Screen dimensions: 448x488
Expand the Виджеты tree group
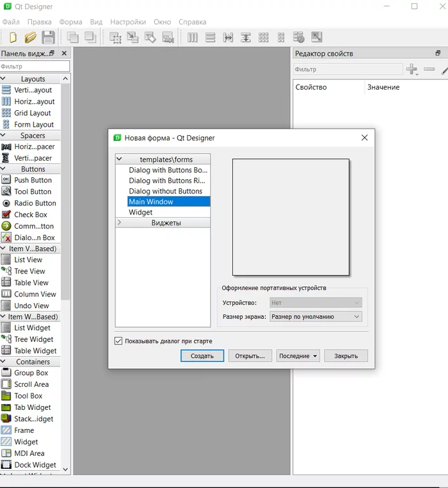119,222
